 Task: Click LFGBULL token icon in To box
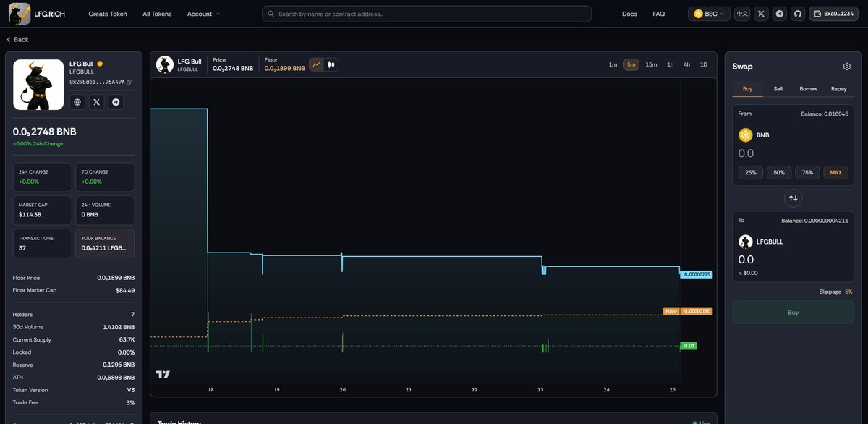[x=745, y=242]
